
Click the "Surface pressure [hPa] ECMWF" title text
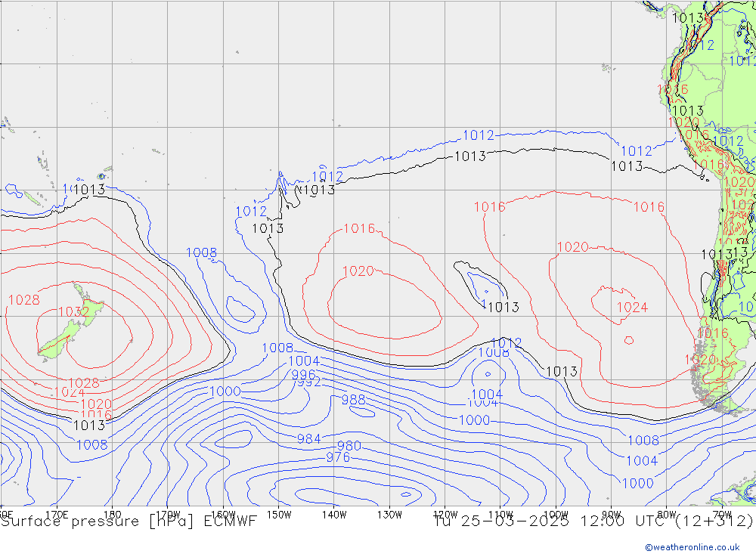(129, 522)
